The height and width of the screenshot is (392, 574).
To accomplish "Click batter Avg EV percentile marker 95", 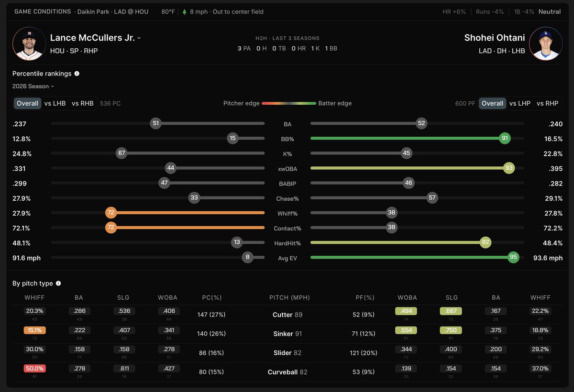I will coord(514,258).
